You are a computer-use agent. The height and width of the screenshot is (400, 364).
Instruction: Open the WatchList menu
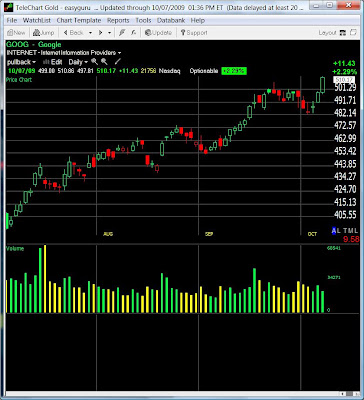(37, 20)
